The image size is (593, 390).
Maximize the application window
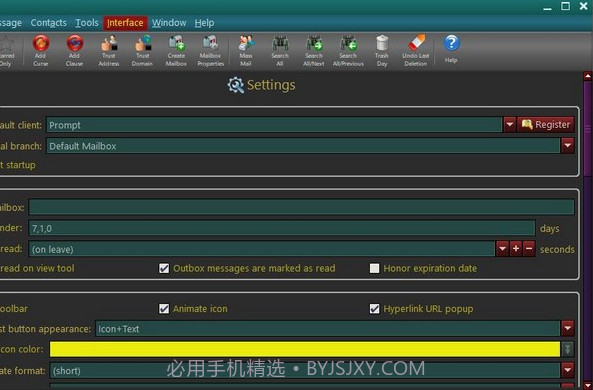click(x=565, y=6)
